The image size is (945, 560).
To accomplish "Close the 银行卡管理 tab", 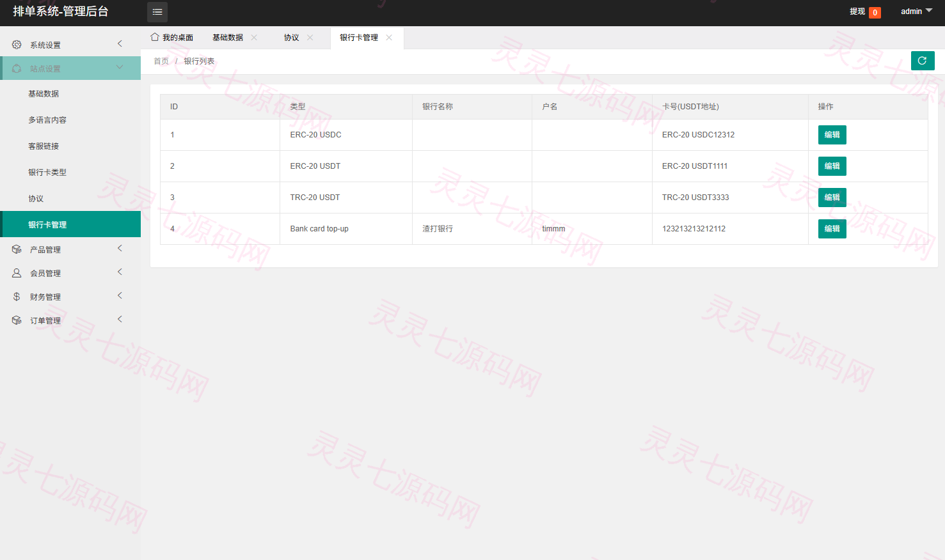I will [x=389, y=38].
